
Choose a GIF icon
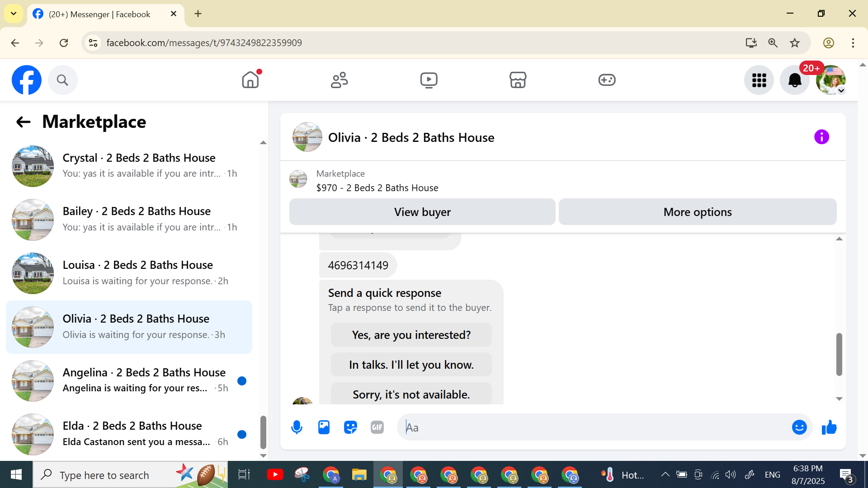(x=377, y=427)
